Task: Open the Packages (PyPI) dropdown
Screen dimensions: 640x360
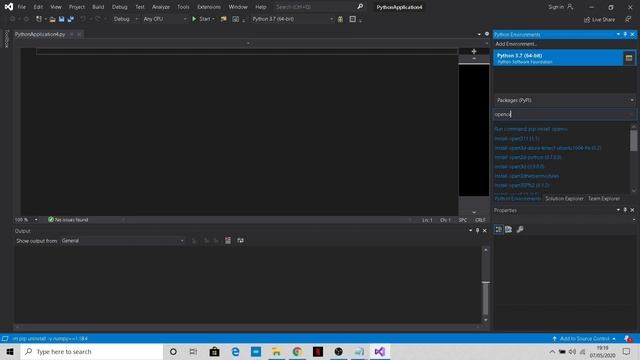Action: [565, 100]
